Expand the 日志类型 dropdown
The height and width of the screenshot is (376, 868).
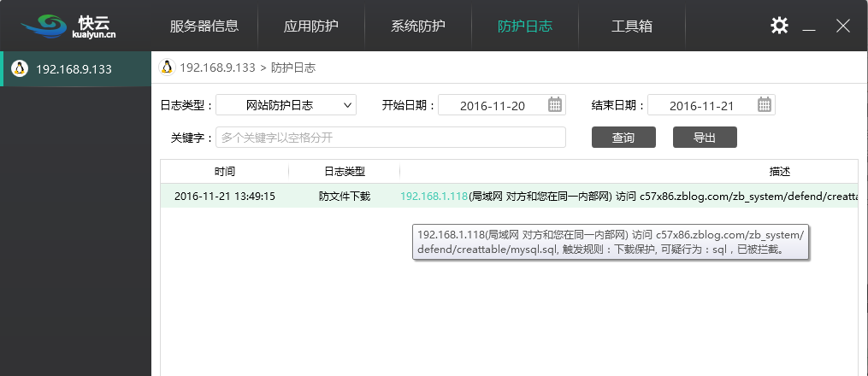click(x=286, y=105)
